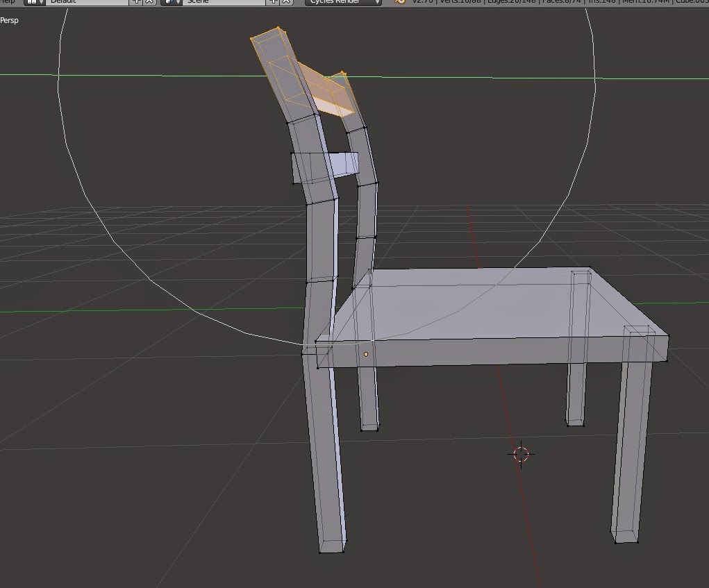The image size is (709, 588).
Task: Click the 3D cursor crosshair in the viewport
Action: [522, 454]
